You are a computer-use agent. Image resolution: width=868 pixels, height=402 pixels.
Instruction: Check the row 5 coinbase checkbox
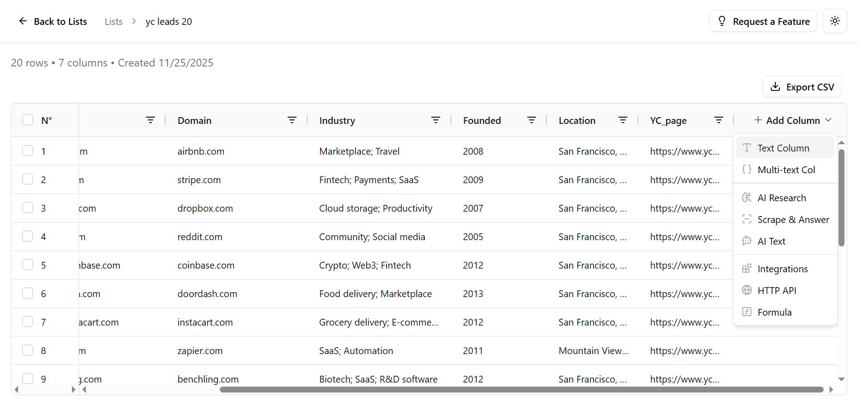[28, 265]
